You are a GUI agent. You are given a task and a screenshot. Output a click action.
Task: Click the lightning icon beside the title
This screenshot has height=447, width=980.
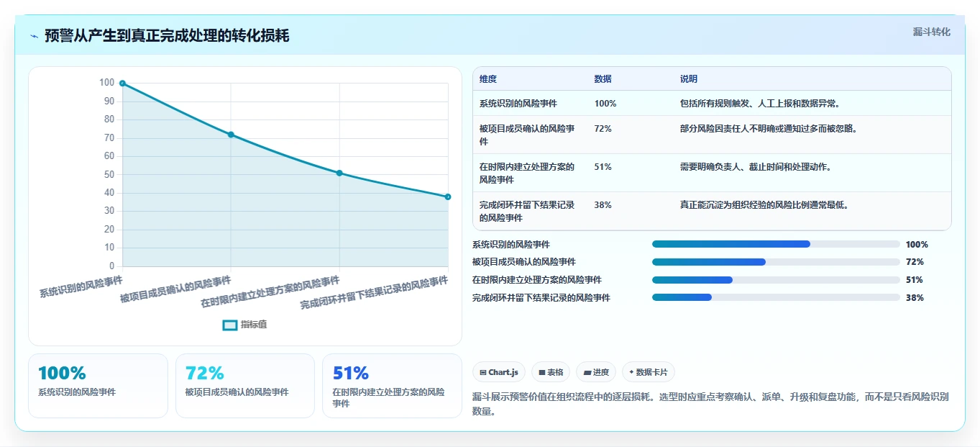pyautogui.click(x=35, y=36)
